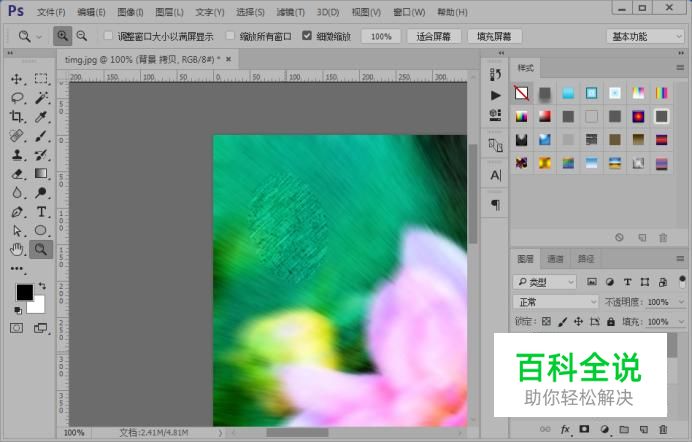Select the Move tool

pyautogui.click(x=17, y=79)
